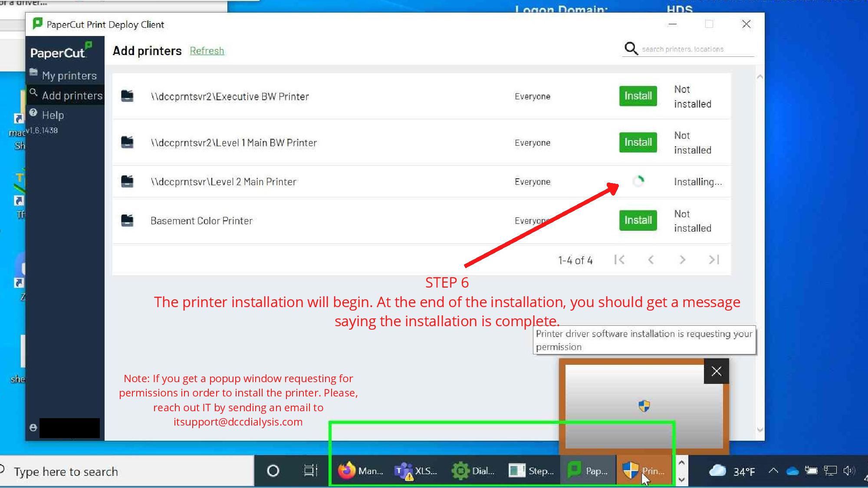
Task: Open the weather widget showing 34°F
Action: (732, 471)
